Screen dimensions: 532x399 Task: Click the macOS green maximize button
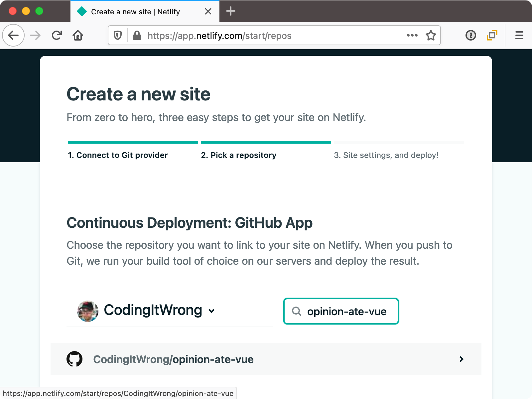click(x=39, y=11)
